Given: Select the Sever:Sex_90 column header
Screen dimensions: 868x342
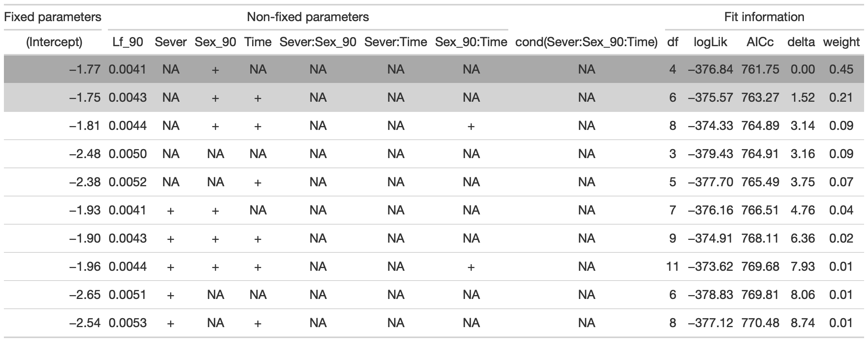Looking at the screenshot, I should pyautogui.click(x=317, y=42).
